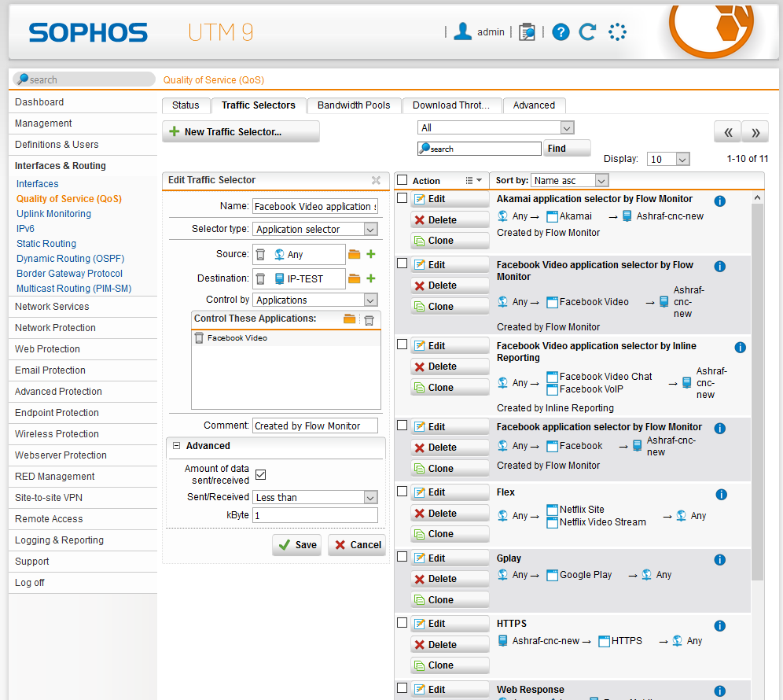783x700 pixels.
Task: Focus the kByte input field
Action: point(315,516)
